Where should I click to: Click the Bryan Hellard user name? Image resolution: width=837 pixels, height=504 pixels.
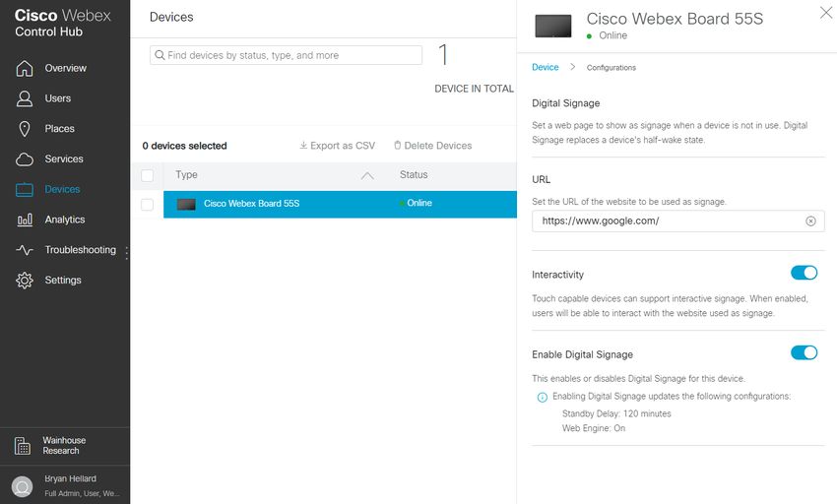(x=71, y=479)
